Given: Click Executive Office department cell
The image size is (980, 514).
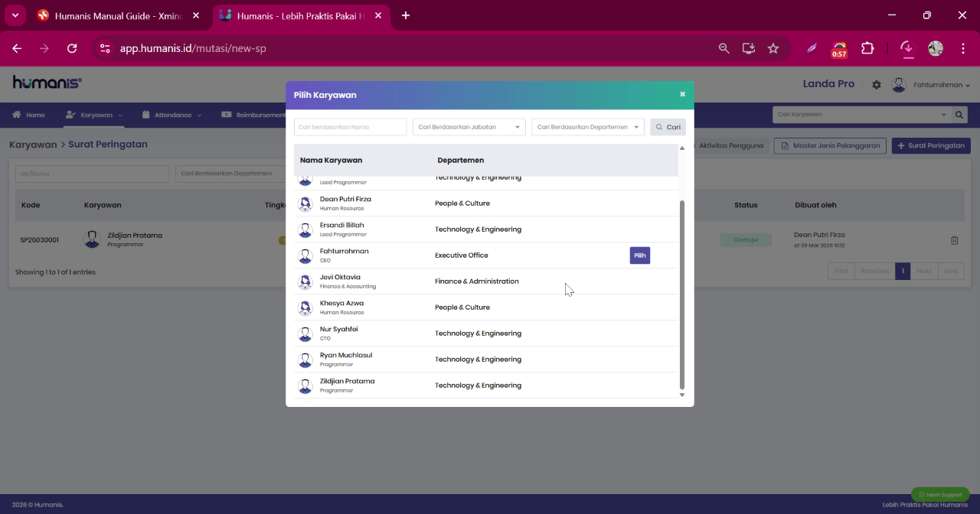Looking at the screenshot, I should pyautogui.click(x=461, y=255).
